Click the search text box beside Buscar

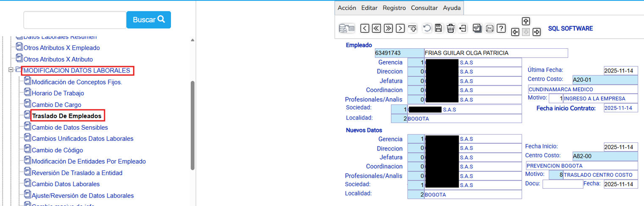point(75,20)
